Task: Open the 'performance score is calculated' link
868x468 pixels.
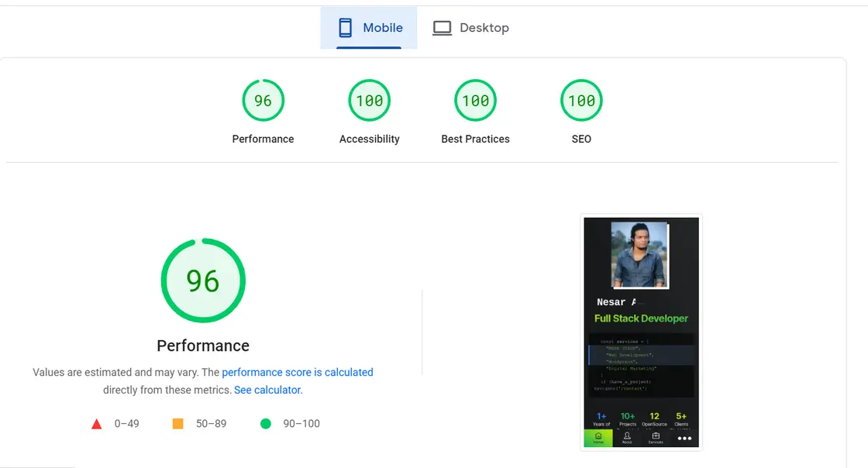Action: [x=298, y=372]
